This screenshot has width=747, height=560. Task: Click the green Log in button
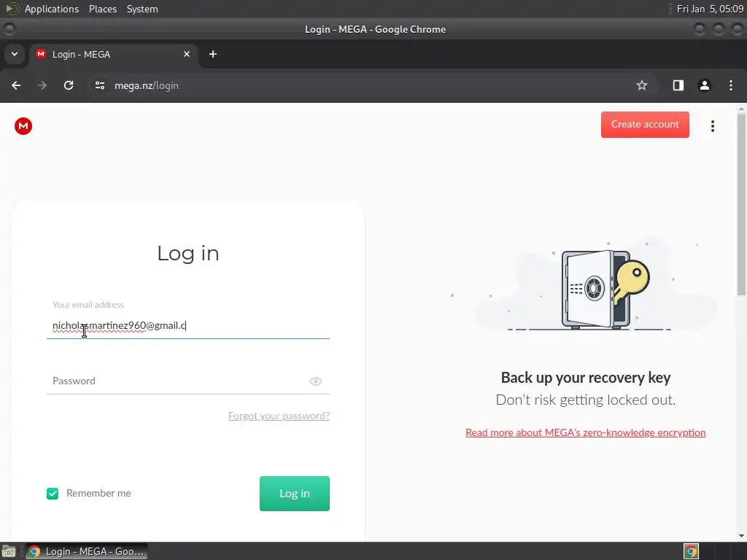295,494
